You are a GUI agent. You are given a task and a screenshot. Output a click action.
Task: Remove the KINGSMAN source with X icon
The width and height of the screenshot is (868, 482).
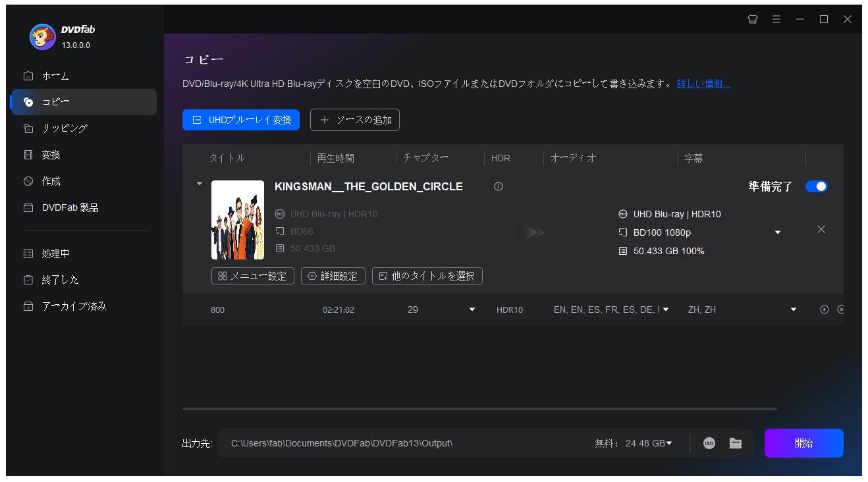click(821, 229)
